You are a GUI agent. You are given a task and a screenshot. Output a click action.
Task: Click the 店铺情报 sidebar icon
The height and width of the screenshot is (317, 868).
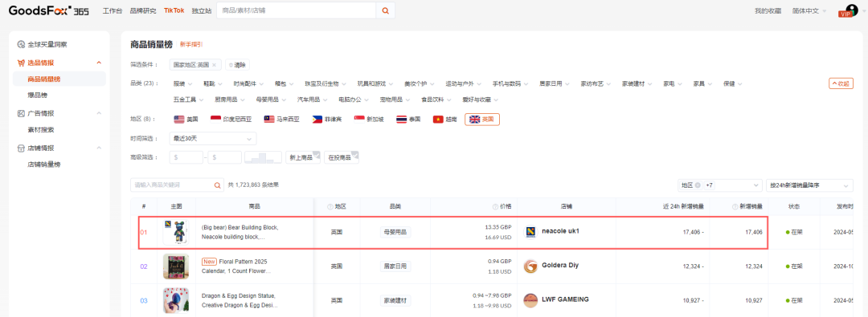coord(21,148)
